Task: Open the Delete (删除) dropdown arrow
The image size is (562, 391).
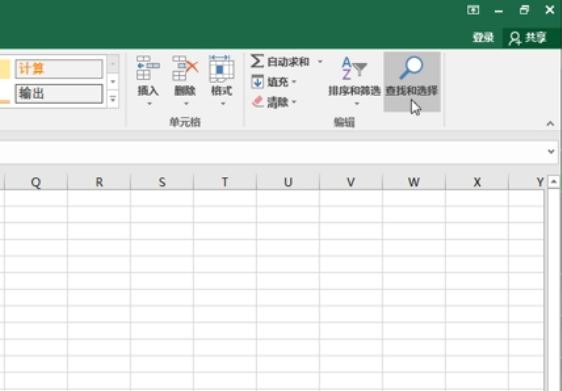Action: pyautogui.click(x=186, y=104)
